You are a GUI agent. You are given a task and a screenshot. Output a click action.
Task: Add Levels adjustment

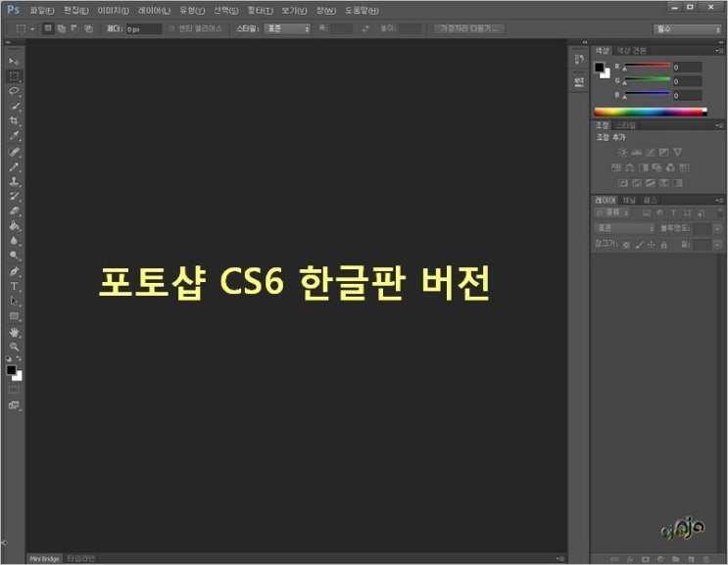637,152
